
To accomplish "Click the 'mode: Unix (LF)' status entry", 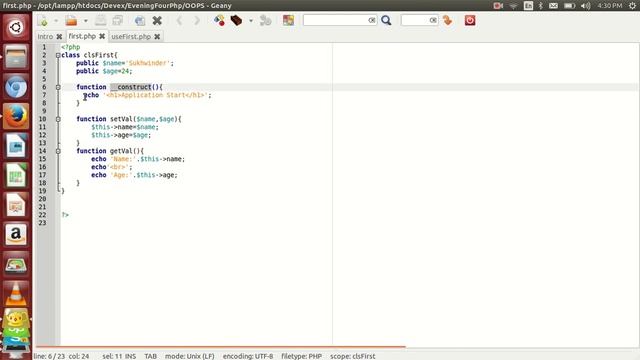I will pyautogui.click(x=189, y=356).
